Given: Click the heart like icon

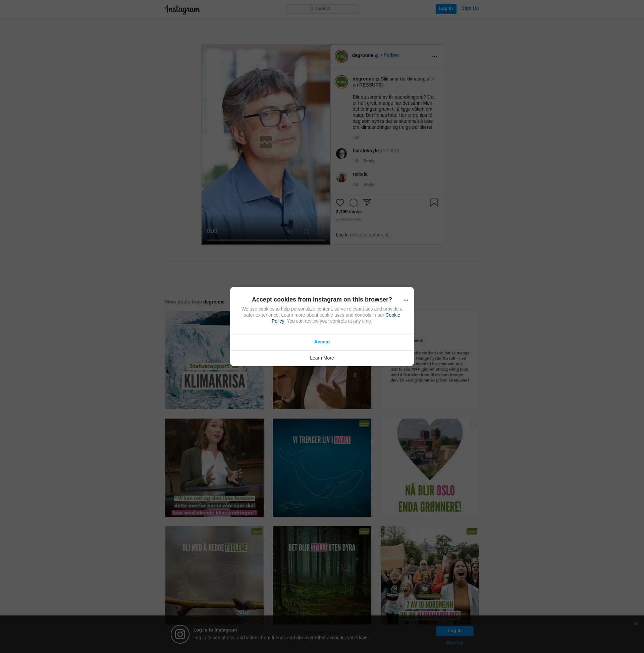Looking at the screenshot, I should (340, 203).
